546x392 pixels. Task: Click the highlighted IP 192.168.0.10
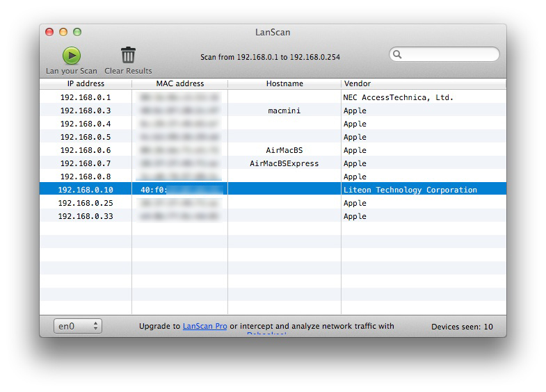point(86,190)
